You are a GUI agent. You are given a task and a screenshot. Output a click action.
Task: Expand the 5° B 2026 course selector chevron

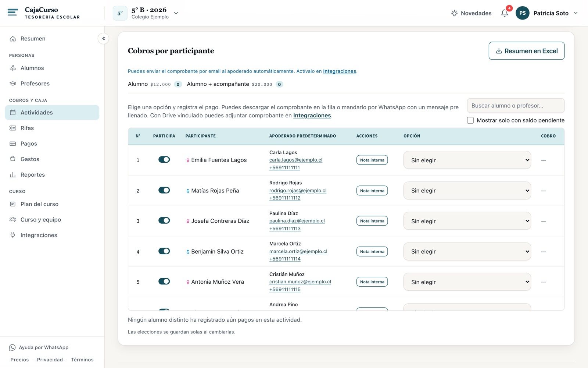click(176, 13)
